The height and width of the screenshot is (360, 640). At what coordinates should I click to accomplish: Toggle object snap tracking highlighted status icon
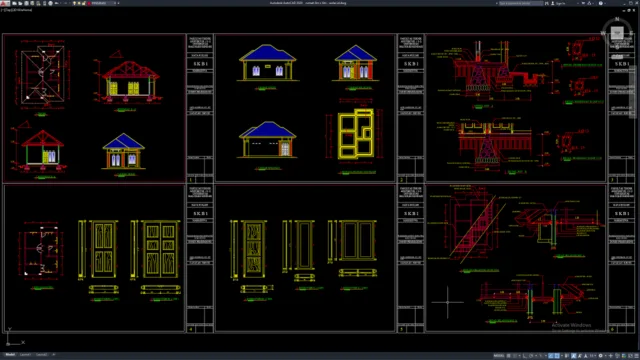551,356
